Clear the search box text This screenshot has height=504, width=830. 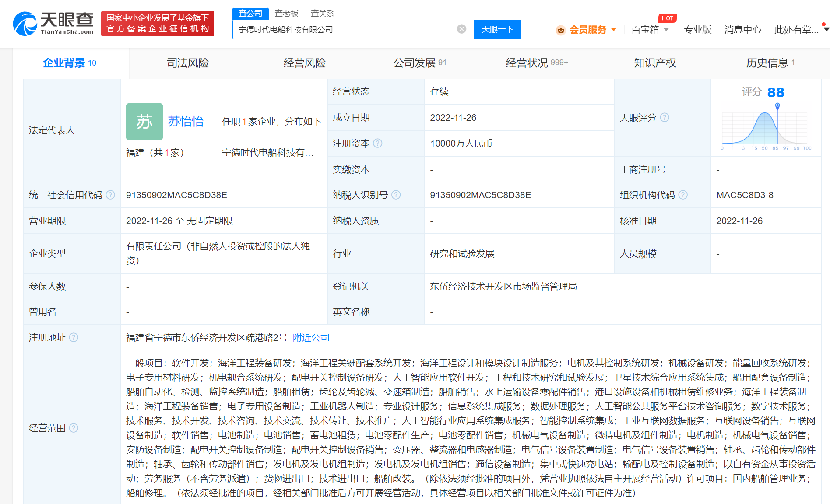pos(461,29)
